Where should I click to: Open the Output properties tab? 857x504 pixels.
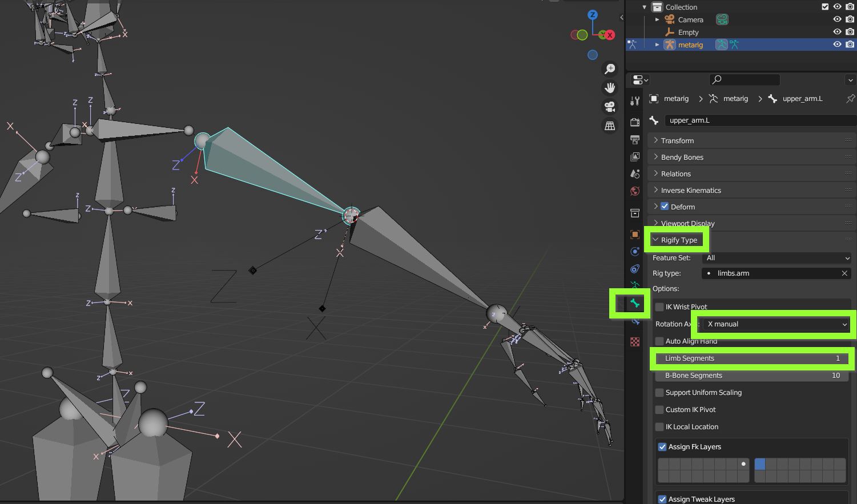point(635,139)
